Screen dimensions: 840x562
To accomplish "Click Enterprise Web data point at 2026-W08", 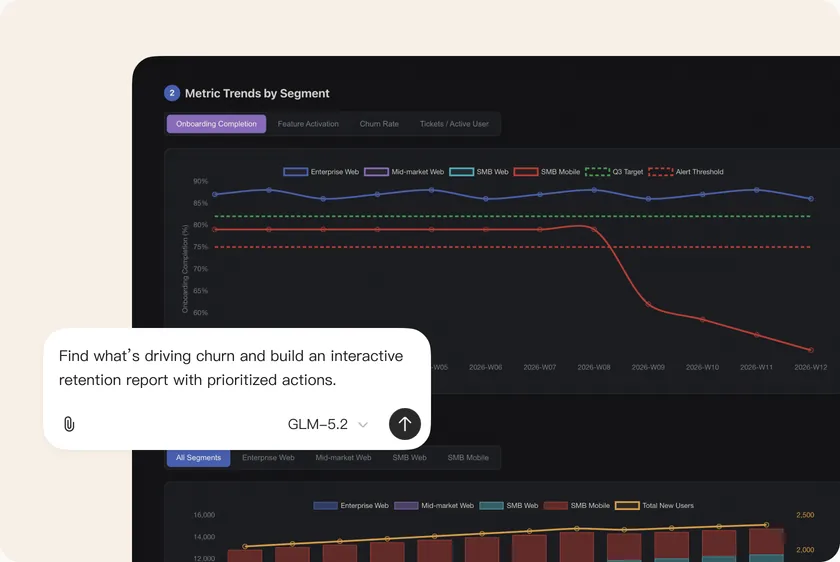I will (x=594, y=190).
